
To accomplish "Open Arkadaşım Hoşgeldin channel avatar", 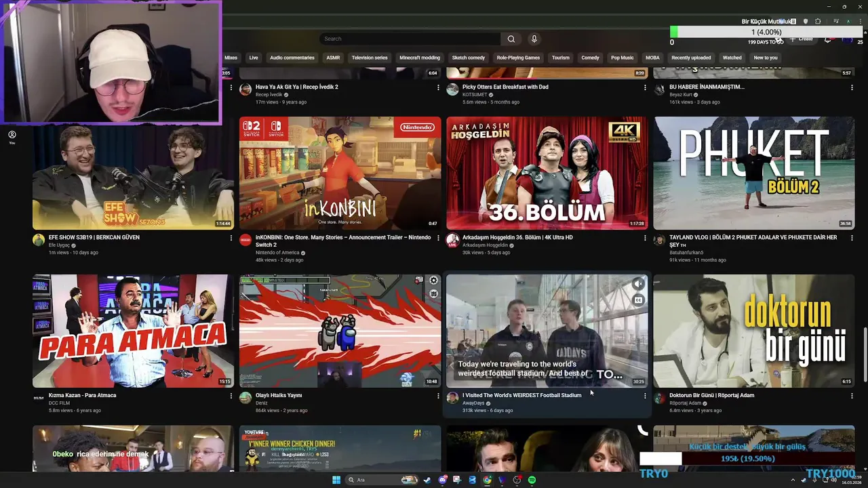I will tap(452, 240).
